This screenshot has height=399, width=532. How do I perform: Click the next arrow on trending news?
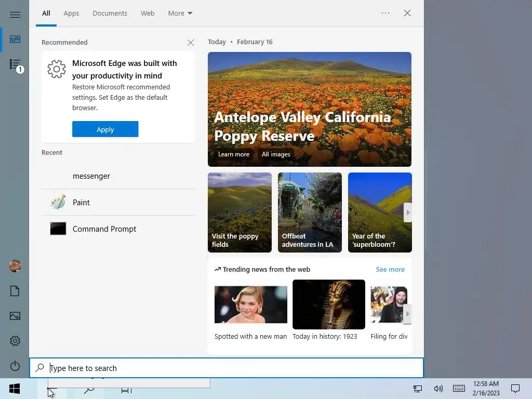(407, 314)
